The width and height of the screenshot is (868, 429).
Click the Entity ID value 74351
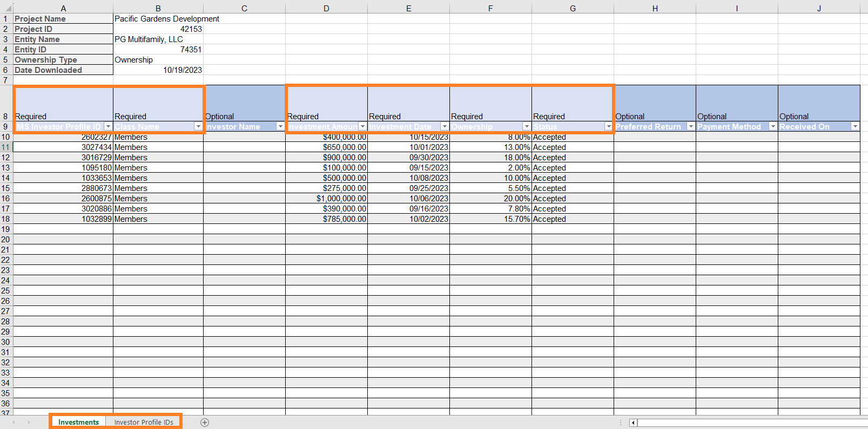click(x=158, y=50)
